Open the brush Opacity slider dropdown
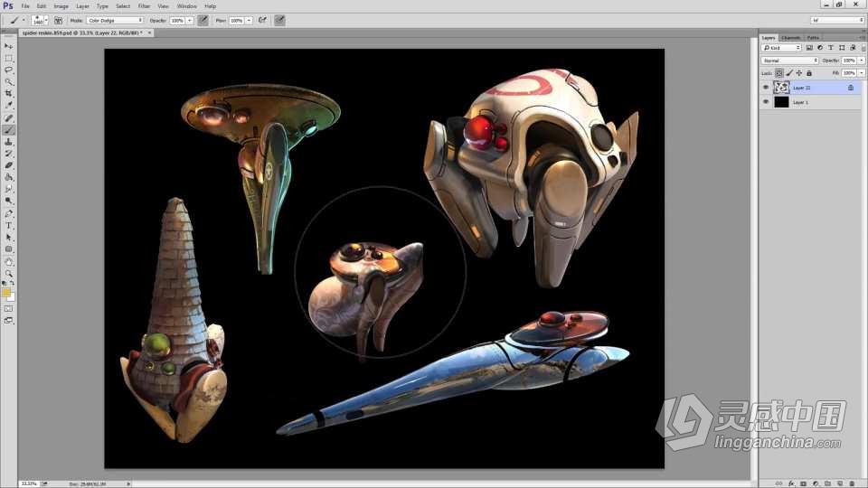 189,21
